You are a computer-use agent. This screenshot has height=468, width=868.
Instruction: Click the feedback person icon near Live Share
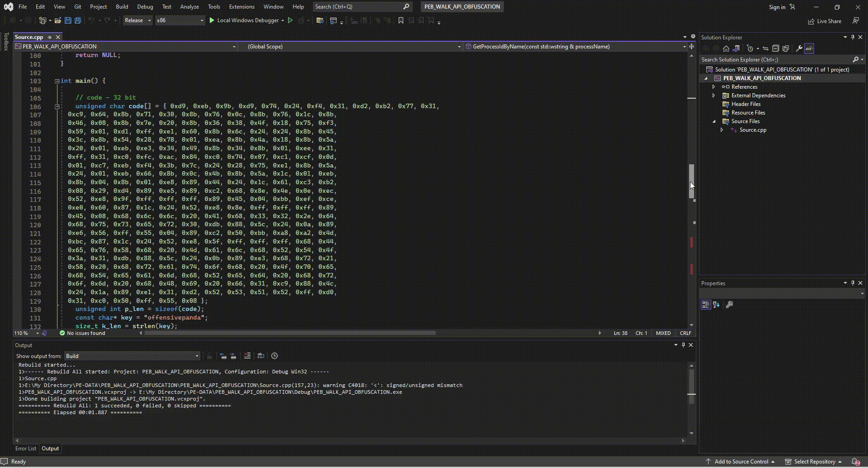point(856,21)
